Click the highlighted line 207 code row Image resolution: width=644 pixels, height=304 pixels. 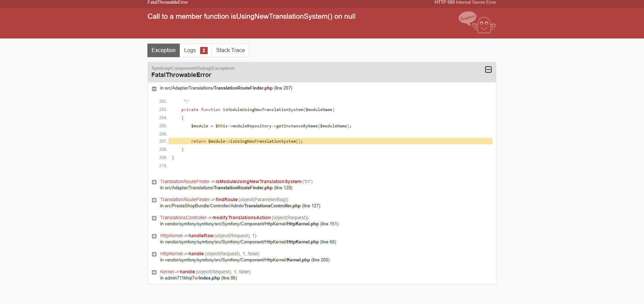(x=330, y=141)
